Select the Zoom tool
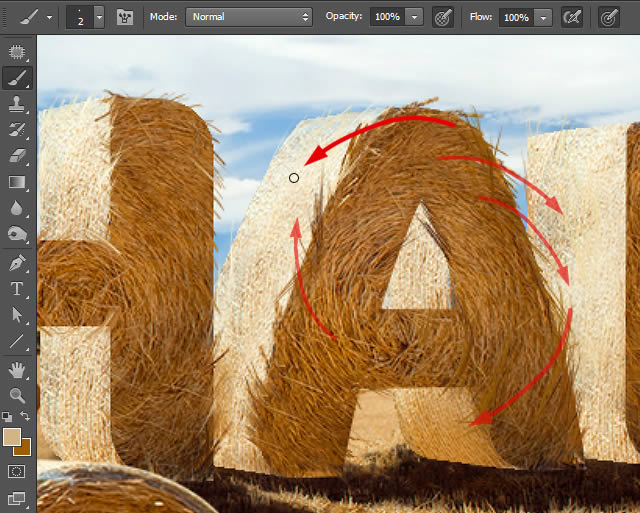The height and width of the screenshot is (513, 640). (x=17, y=395)
